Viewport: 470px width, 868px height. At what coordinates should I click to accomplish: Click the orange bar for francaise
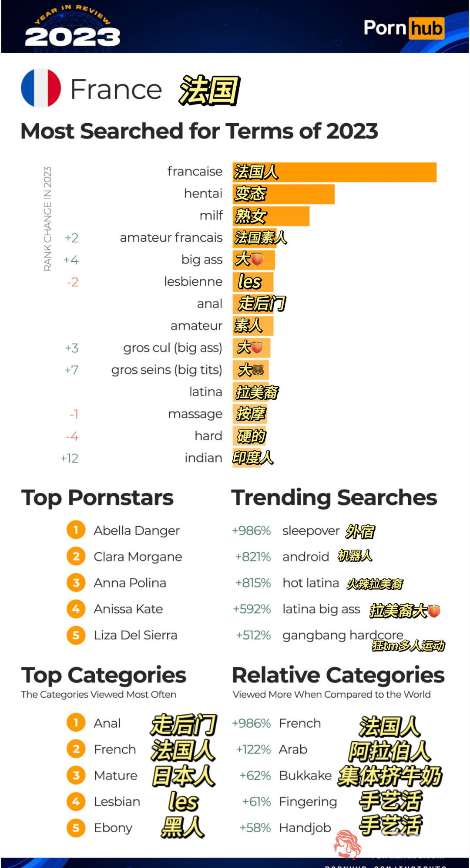click(335, 172)
